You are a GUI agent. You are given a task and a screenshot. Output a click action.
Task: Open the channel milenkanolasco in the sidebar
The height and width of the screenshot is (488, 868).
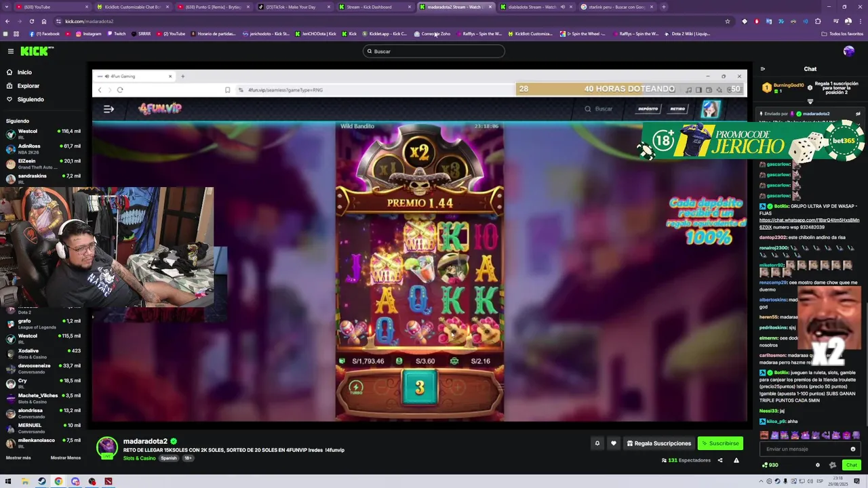[43, 443]
